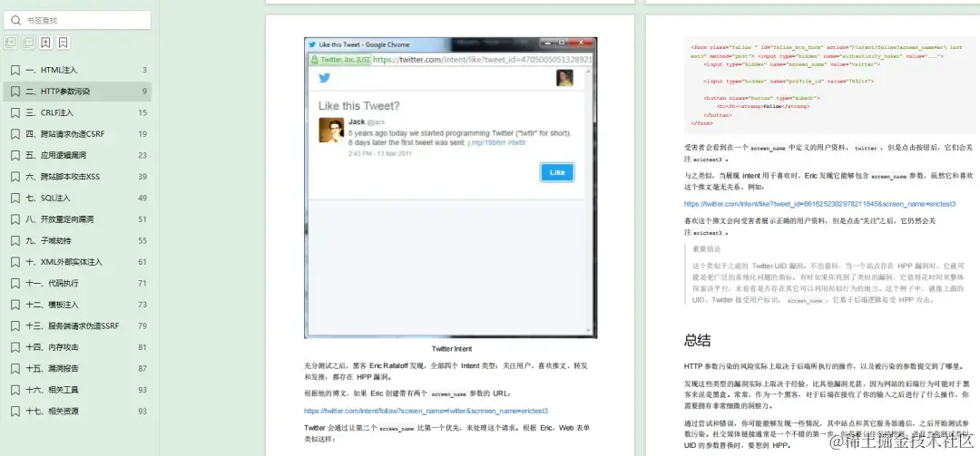
Task: Click the 'Twitter Intent' image caption
Action: [x=451, y=348]
